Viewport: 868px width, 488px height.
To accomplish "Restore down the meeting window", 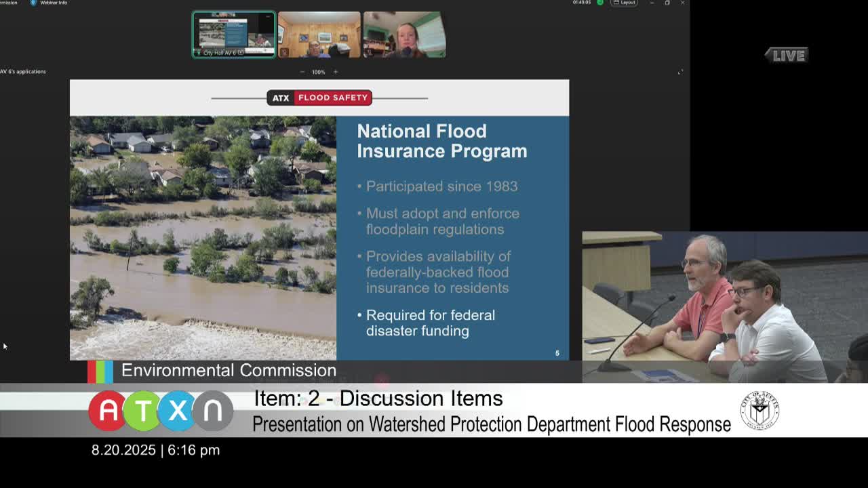I will (x=667, y=3).
